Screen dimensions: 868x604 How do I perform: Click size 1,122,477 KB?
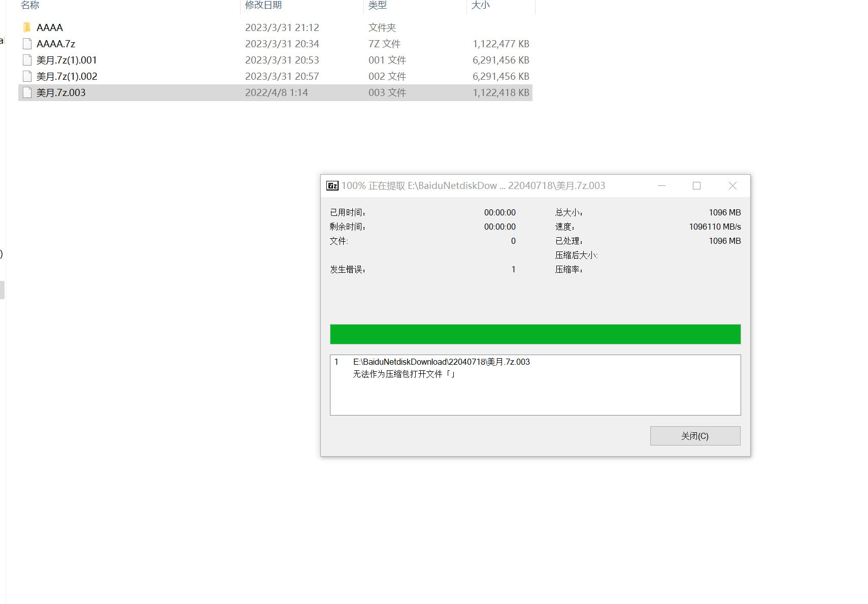tap(501, 44)
